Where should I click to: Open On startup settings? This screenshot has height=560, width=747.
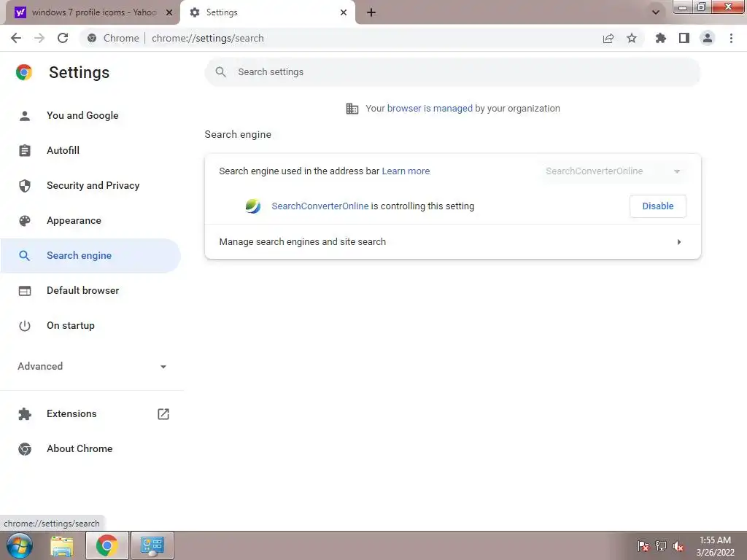[90, 326]
